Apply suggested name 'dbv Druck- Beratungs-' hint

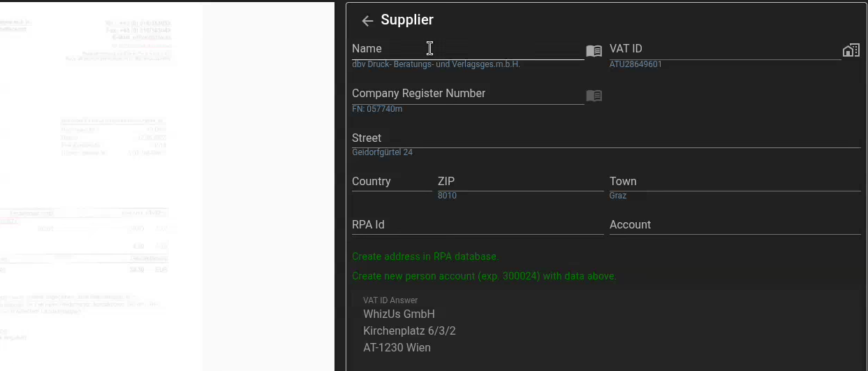click(x=436, y=64)
